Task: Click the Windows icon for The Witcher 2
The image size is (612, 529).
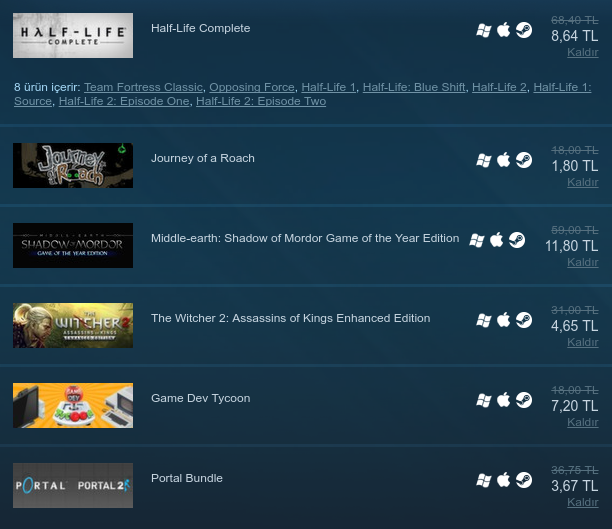Action: pyautogui.click(x=484, y=320)
